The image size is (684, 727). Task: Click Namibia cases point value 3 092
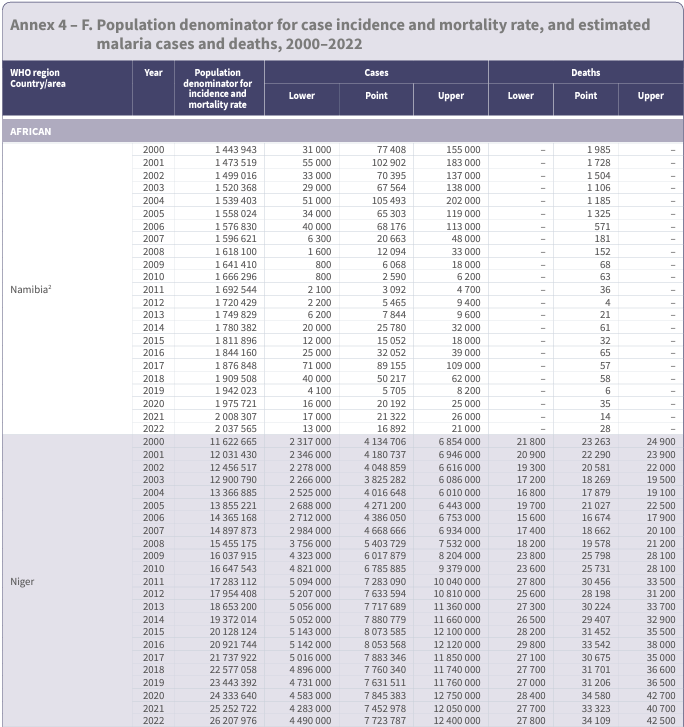[394, 290]
